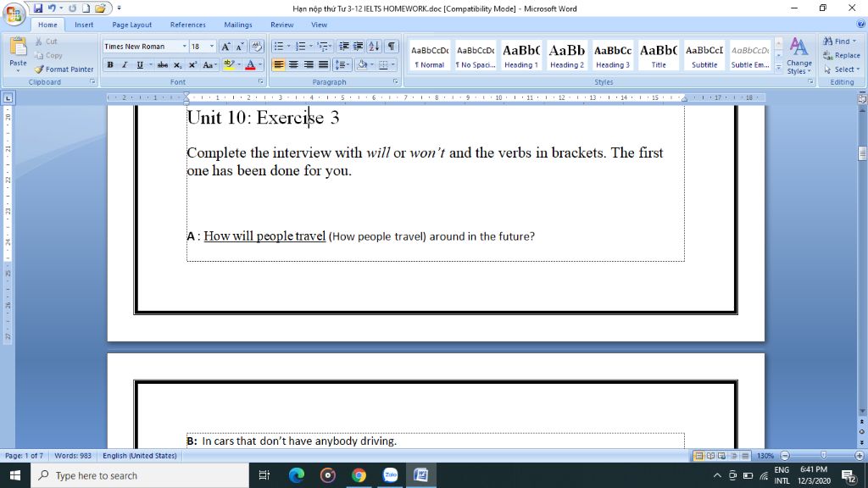The width and height of the screenshot is (868, 488).
Task: Toggle Align Text Left
Action: pos(278,64)
